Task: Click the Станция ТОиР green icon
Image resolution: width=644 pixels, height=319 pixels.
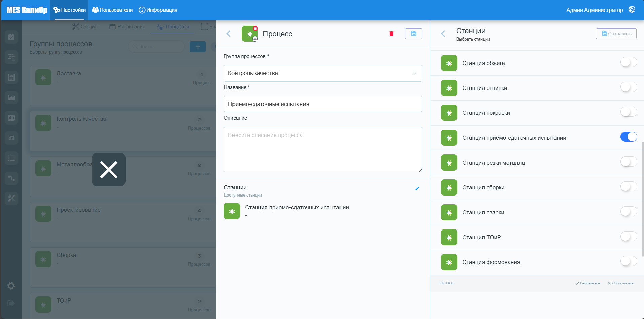Action: 449,237
